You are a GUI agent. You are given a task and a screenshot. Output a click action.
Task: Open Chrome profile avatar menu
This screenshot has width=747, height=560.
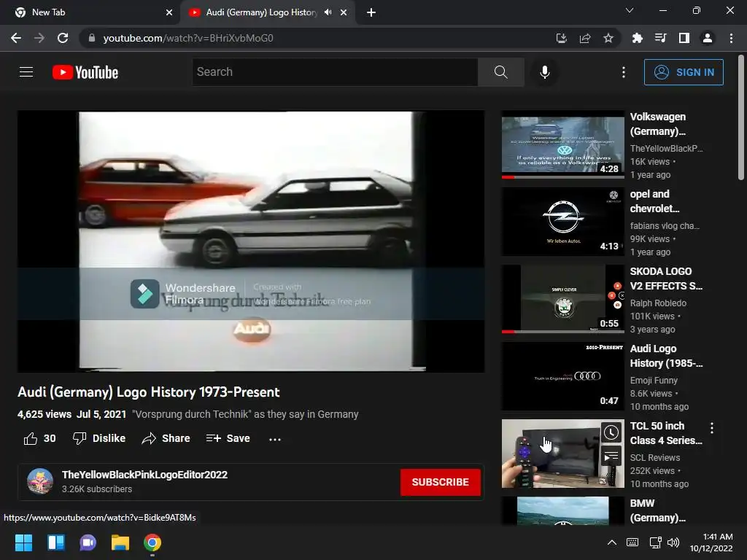coord(708,38)
